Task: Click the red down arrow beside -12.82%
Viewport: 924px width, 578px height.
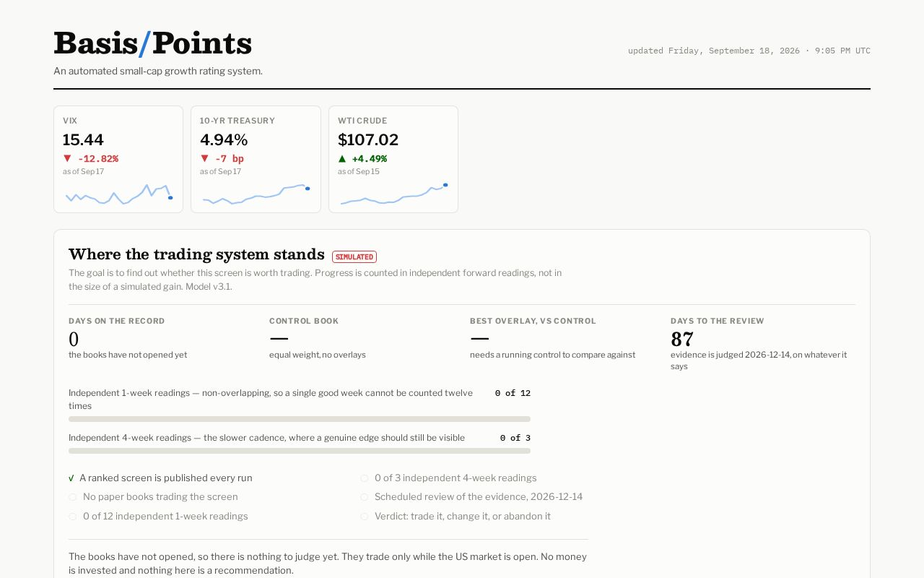Action: pos(67,158)
